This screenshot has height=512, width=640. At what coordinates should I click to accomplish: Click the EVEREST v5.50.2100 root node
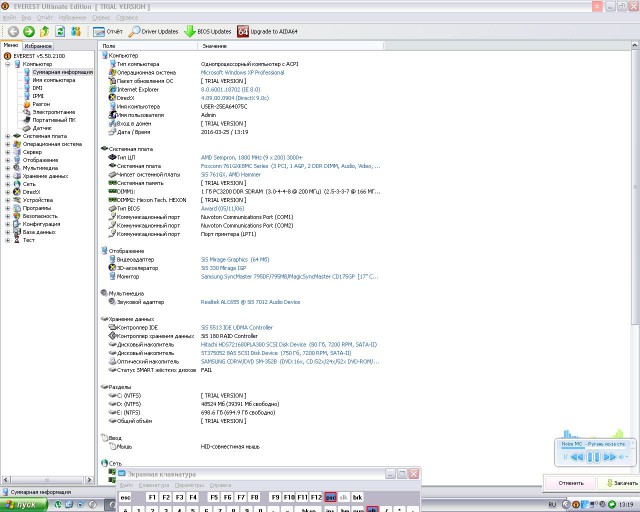tap(39, 56)
